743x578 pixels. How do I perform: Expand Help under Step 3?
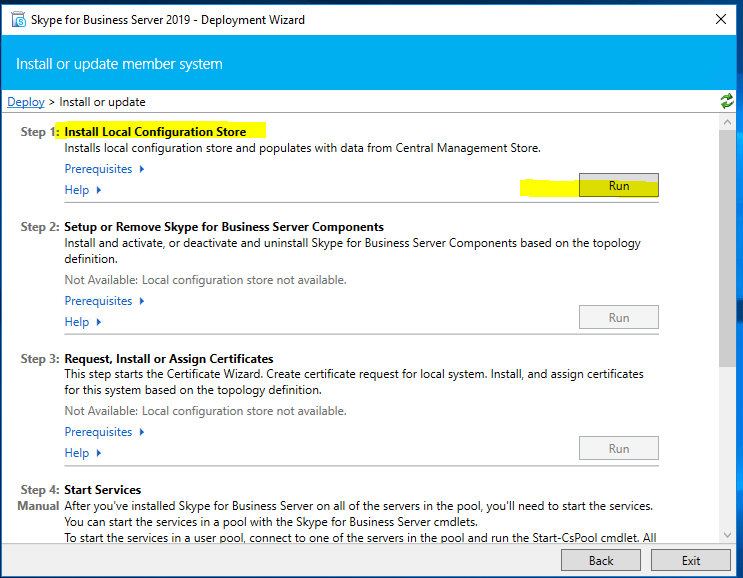(x=83, y=452)
